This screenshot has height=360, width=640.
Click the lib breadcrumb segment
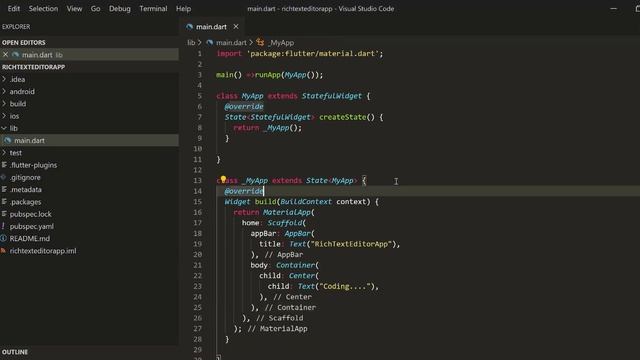[x=191, y=42]
